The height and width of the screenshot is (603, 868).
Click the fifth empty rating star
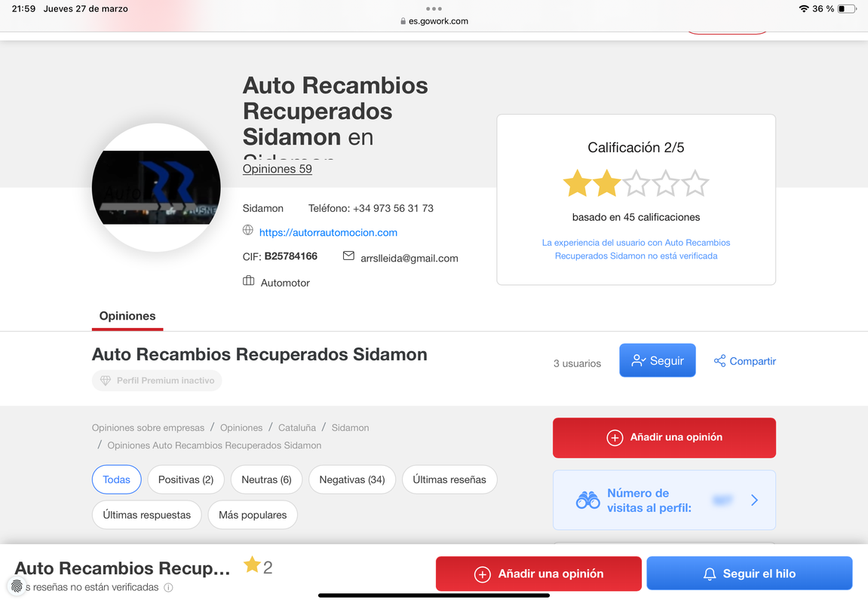[x=695, y=183]
